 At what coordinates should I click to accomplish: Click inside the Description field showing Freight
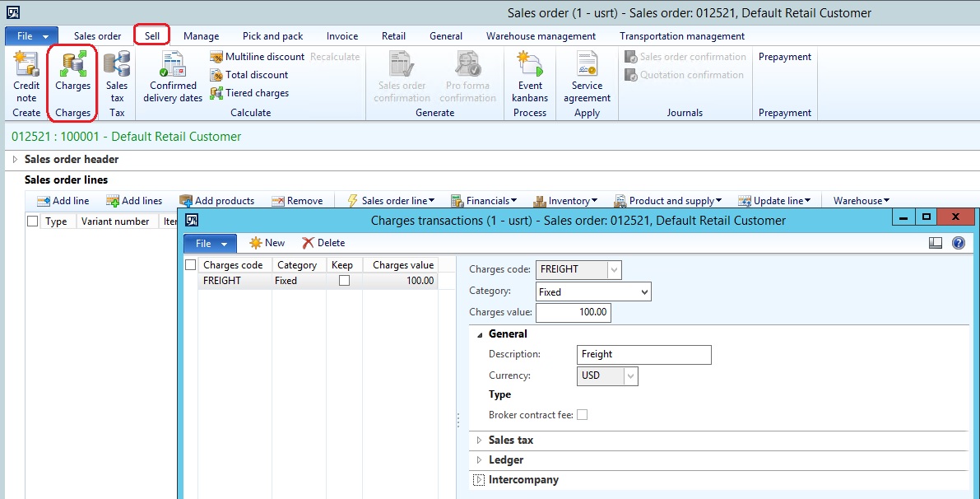(x=643, y=354)
